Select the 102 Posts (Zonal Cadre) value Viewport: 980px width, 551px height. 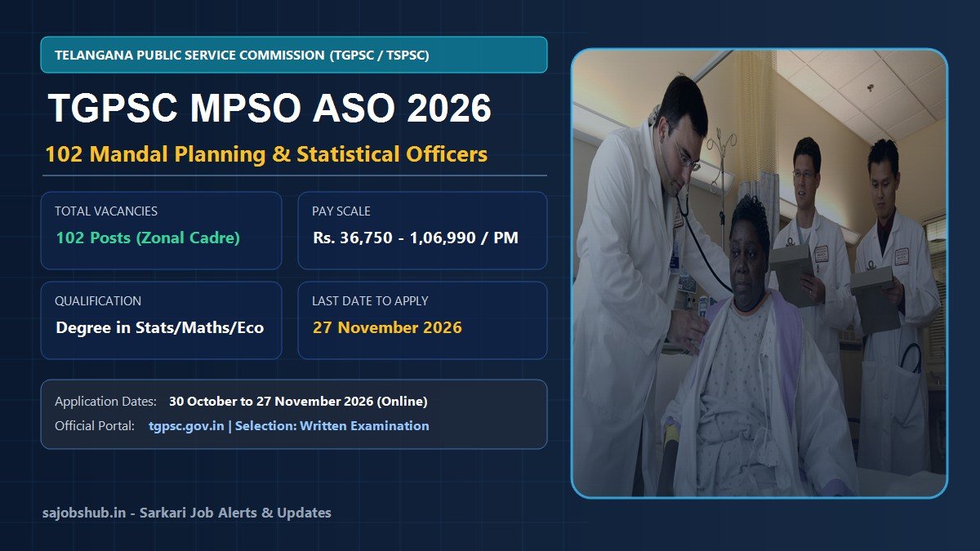[148, 238]
